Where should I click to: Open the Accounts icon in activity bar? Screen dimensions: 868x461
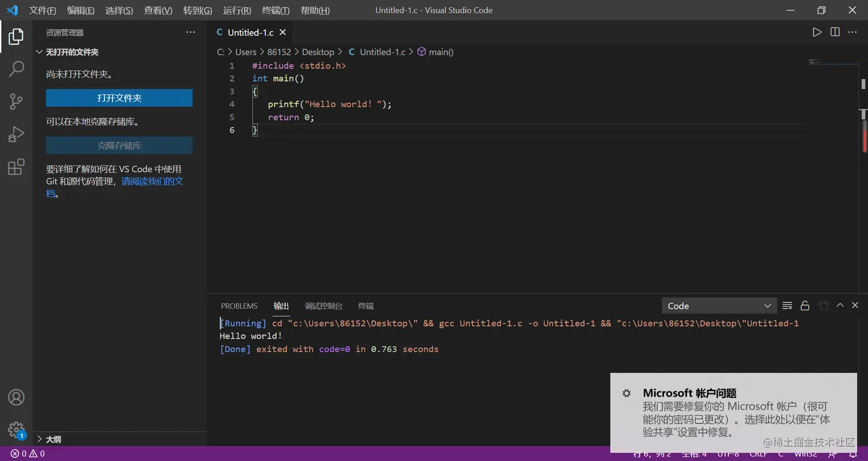point(16,397)
